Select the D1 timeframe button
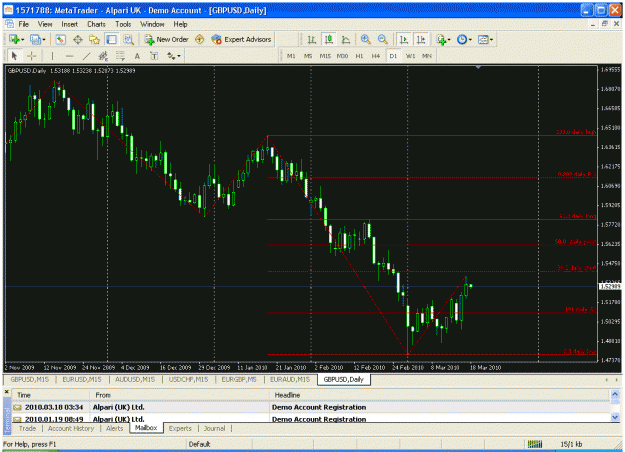Screen dimensions: 625x452 (393, 56)
